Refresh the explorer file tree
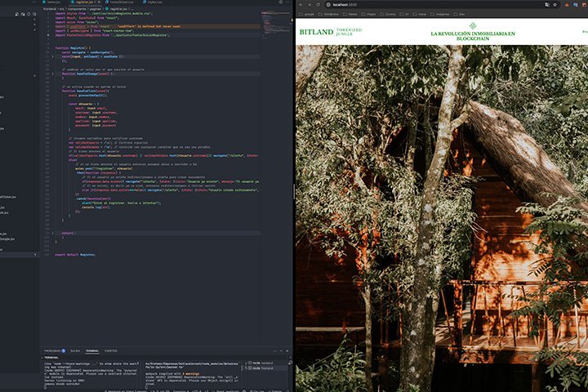Screen dimensions: 588x392 click(x=29, y=14)
